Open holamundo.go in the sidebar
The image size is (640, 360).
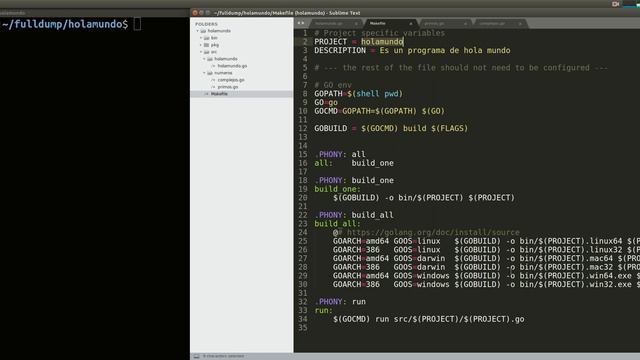(x=232, y=66)
